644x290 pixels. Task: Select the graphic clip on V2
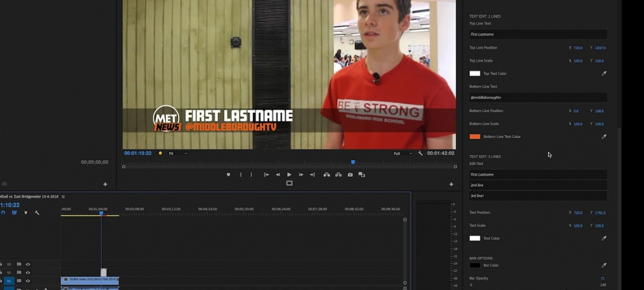104,272
